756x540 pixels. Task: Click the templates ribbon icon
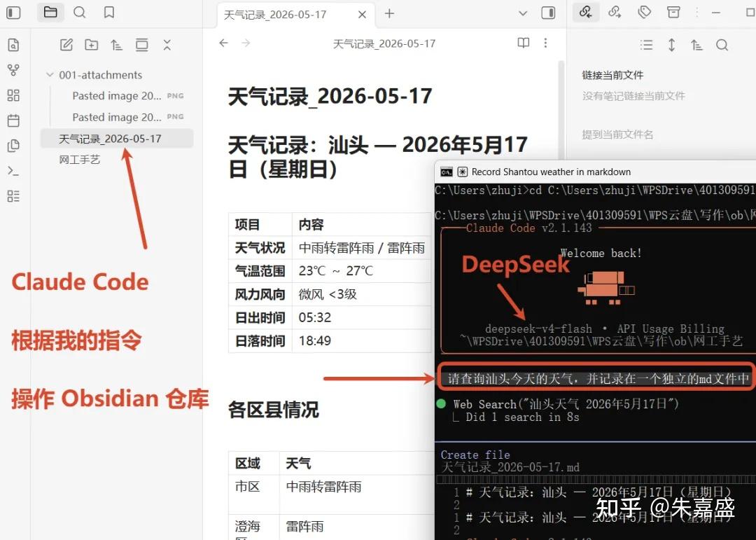(13, 145)
